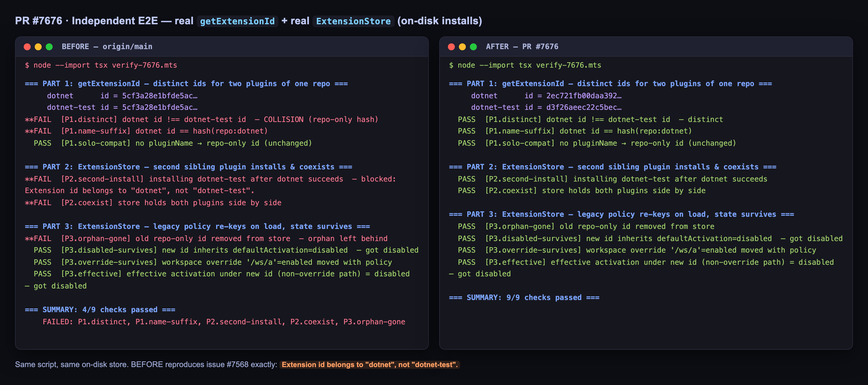Click the green zoom dot of BEFORE terminal
This screenshot has width=868, height=385.
click(49, 47)
